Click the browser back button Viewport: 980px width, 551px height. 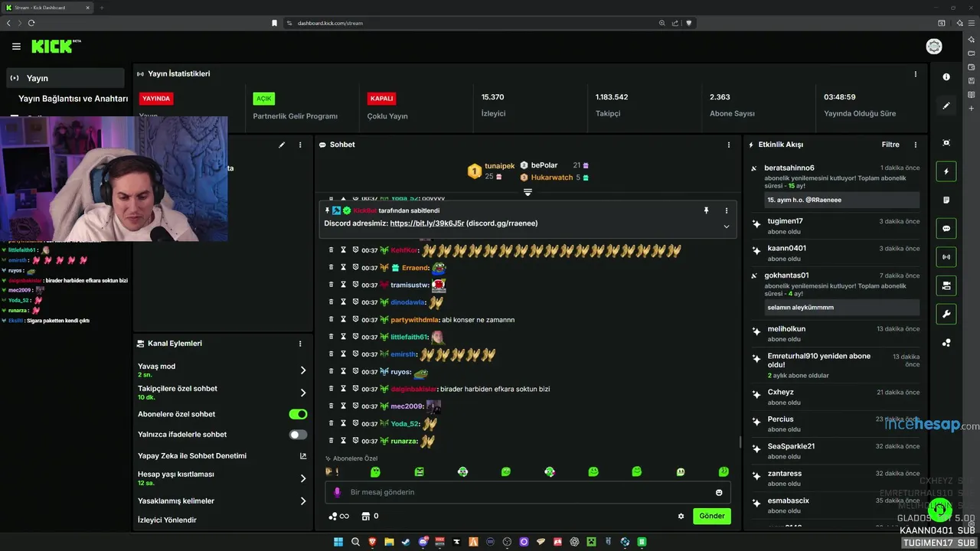pyautogui.click(x=8, y=23)
